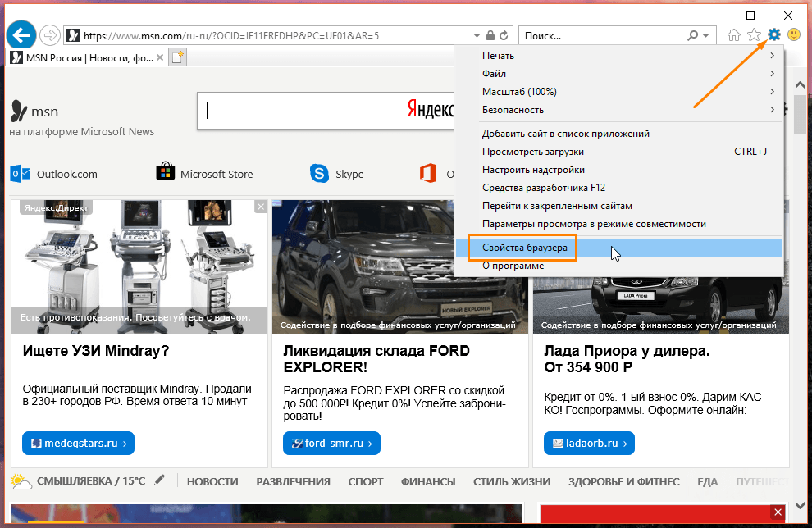The image size is (812, 528).
Task: Go to СПОРТ section
Action: [366, 481]
